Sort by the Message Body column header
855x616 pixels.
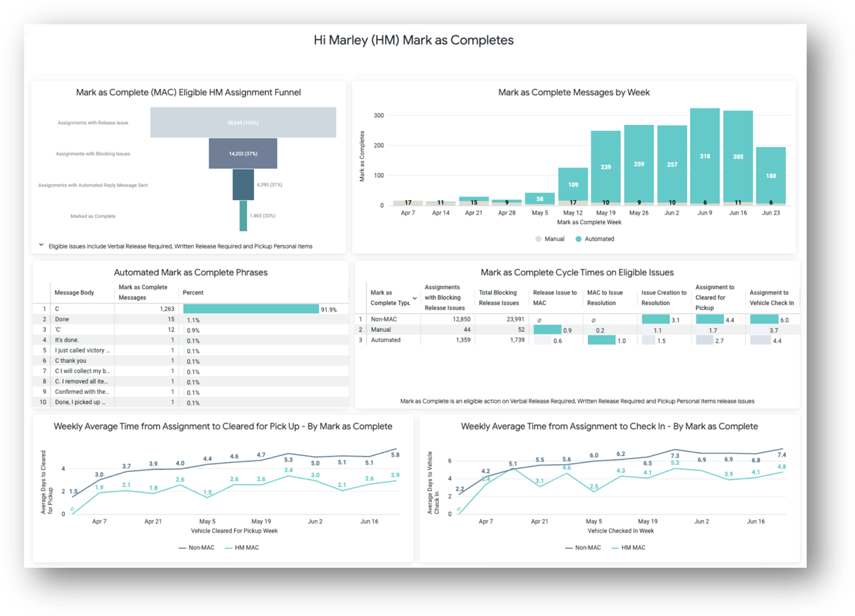click(74, 293)
